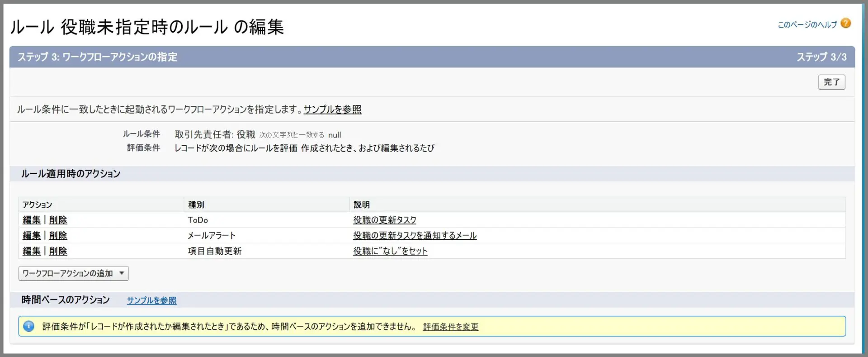Viewport: 868px width, 357px height.
Task: Open the 役職に"なし"をセット link
Action: point(390,251)
